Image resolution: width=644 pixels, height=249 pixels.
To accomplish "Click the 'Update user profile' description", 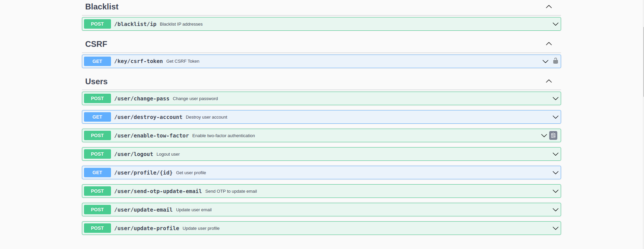I will 201,228.
